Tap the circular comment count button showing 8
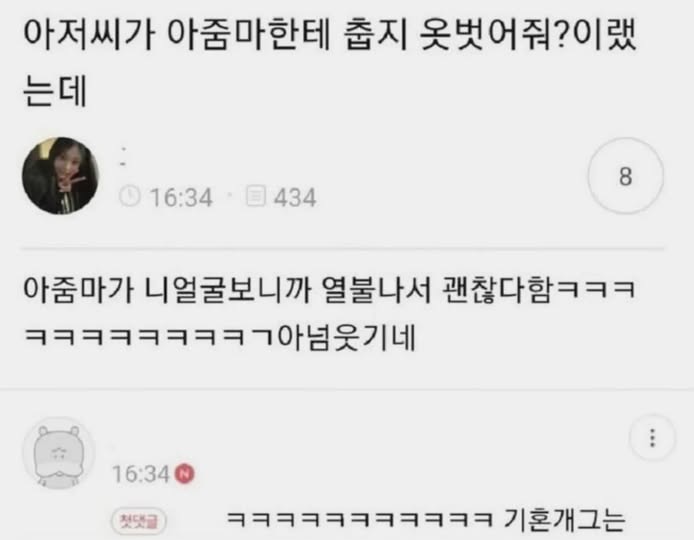The width and height of the screenshot is (694, 540). tap(625, 176)
